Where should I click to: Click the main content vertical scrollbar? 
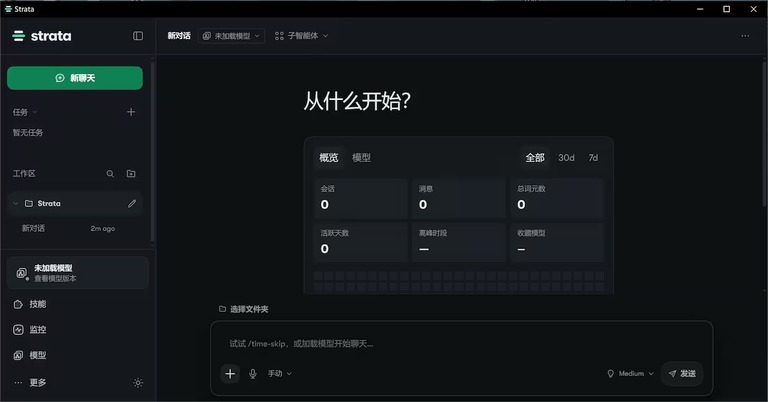(764, 132)
